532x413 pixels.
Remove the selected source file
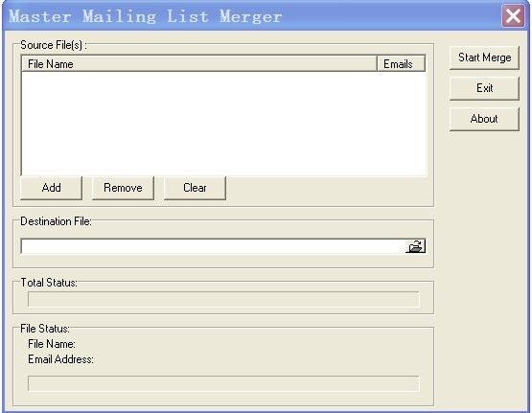click(123, 188)
